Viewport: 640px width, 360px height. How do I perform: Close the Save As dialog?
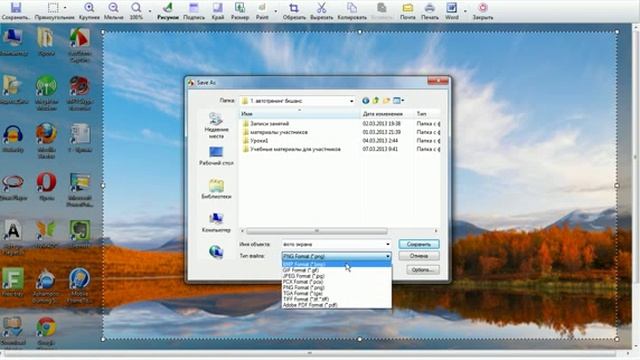[438, 81]
